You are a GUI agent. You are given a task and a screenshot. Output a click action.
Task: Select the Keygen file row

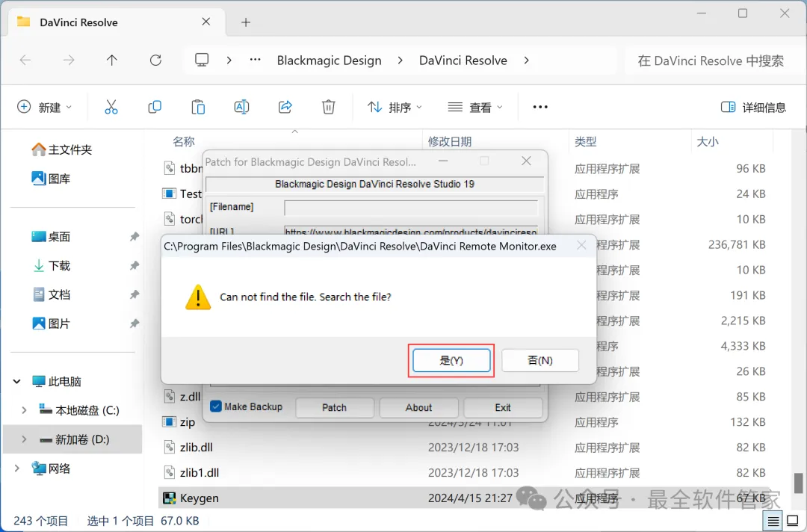(464, 498)
